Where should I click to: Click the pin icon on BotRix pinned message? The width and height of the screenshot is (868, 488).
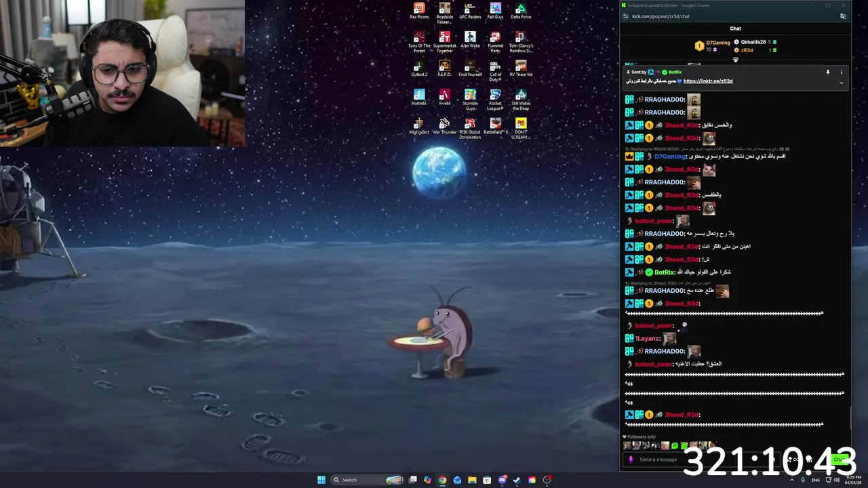[x=827, y=72]
